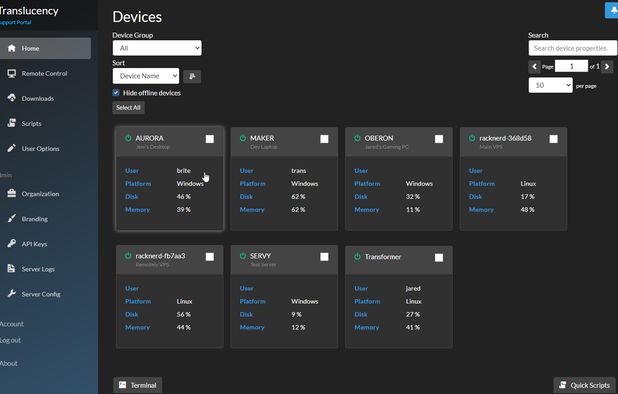
Task: Open the Device Group dropdown
Action: (157, 48)
